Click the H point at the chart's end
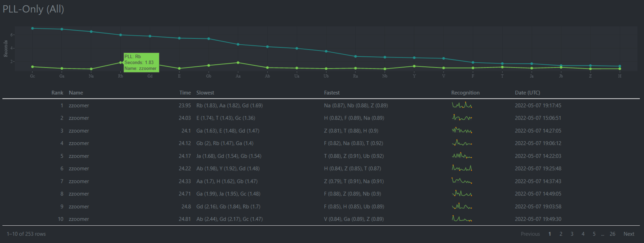The image size is (644, 243). (x=619, y=66)
